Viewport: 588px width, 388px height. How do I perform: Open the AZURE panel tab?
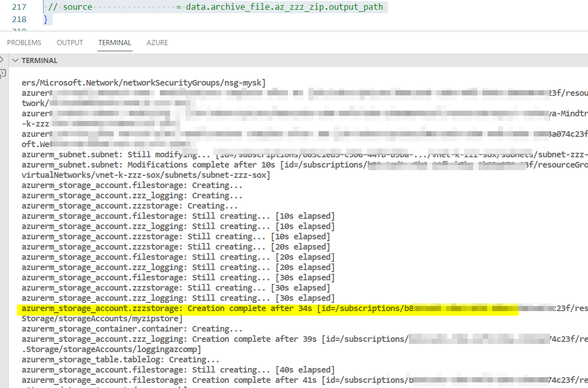pyautogui.click(x=157, y=43)
